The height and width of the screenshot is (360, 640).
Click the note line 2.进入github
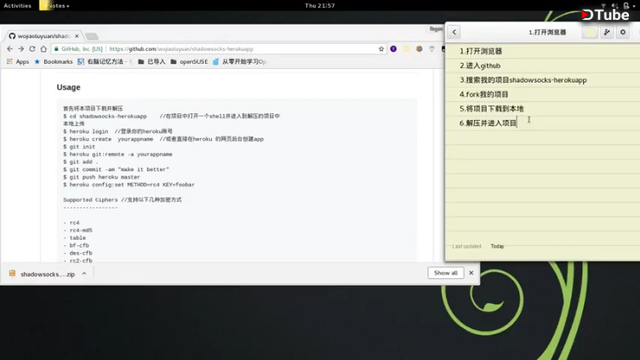[480, 65]
